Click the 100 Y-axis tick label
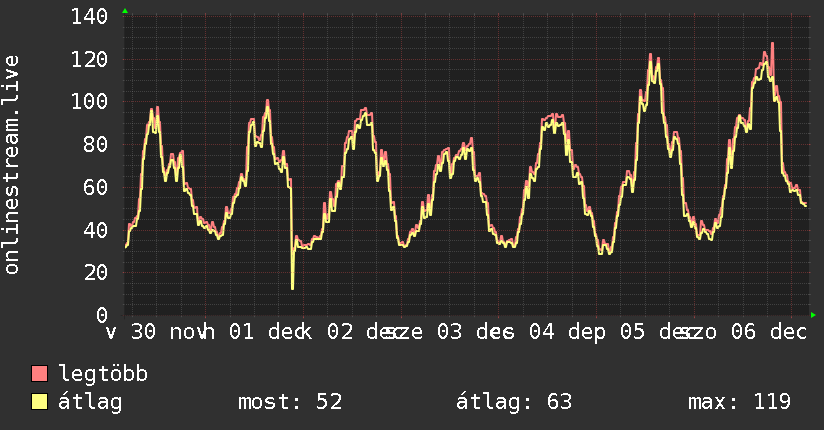The height and width of the screenshot is (430, 824). coord(89,101)
